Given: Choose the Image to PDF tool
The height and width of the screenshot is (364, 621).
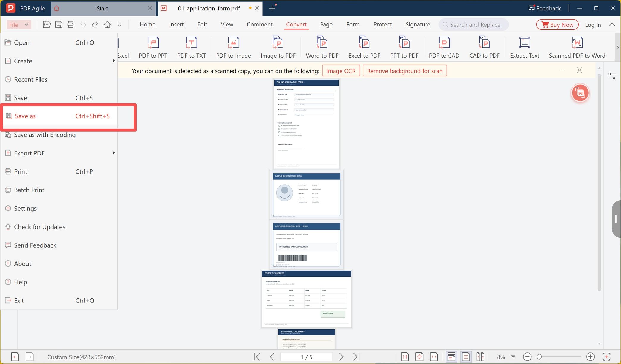Looking at the screenshot, I should [x=278, y=48].
